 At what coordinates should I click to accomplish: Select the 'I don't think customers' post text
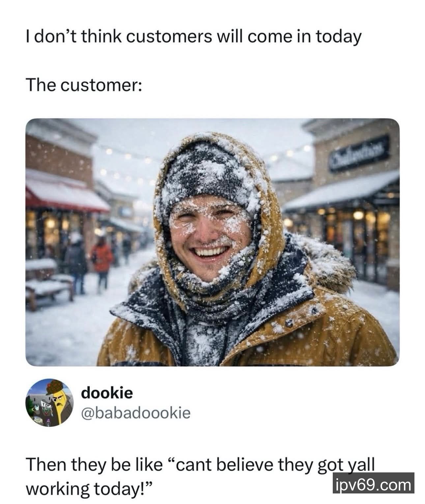click(193, 37)
